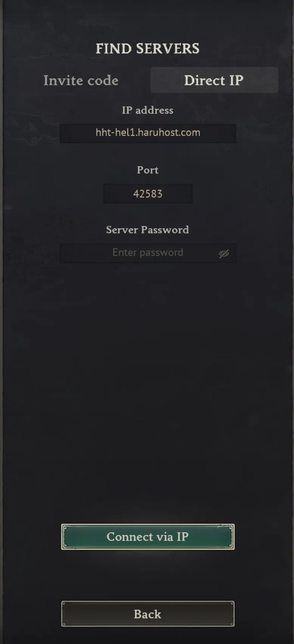Show hidden password using crossed-eye icon
The image size is (294, 644).
pos(224,254)
